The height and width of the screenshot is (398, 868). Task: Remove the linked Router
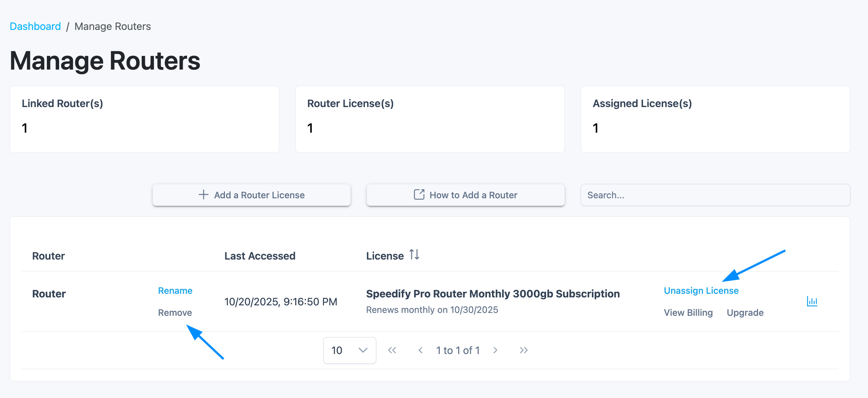click(x=175, y=313)
